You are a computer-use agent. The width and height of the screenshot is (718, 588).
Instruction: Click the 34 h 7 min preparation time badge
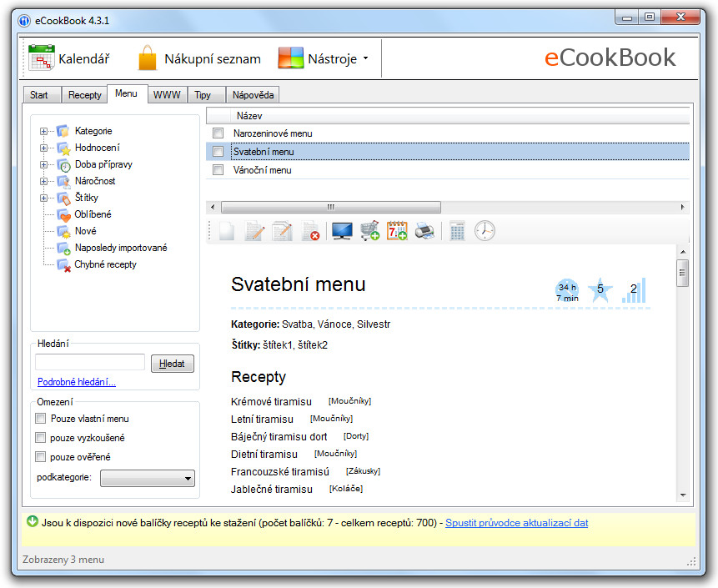pyautogui.click(x=567, y=291)
